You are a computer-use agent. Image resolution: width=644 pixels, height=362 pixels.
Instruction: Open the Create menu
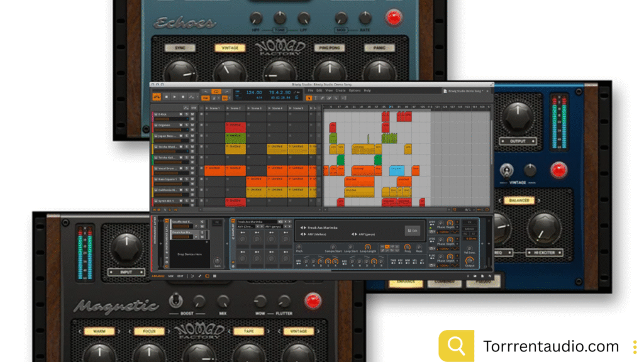pyautogui.click(x=340, y=90)
